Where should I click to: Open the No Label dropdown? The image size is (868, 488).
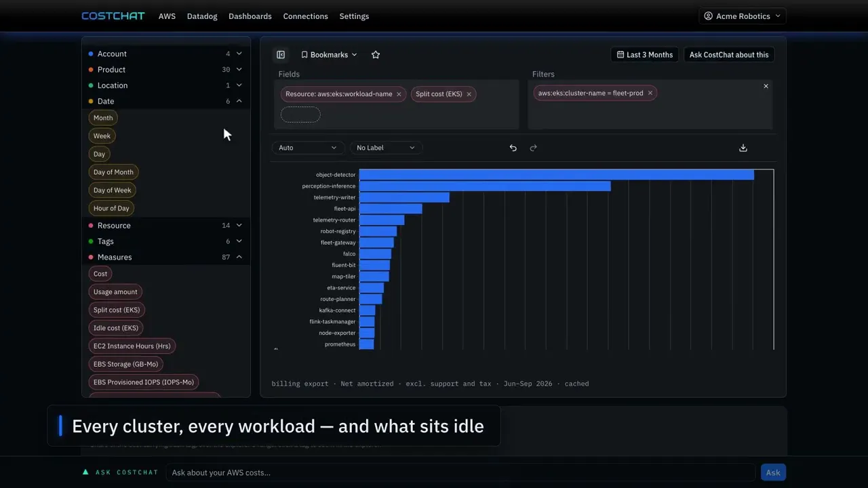386,148
